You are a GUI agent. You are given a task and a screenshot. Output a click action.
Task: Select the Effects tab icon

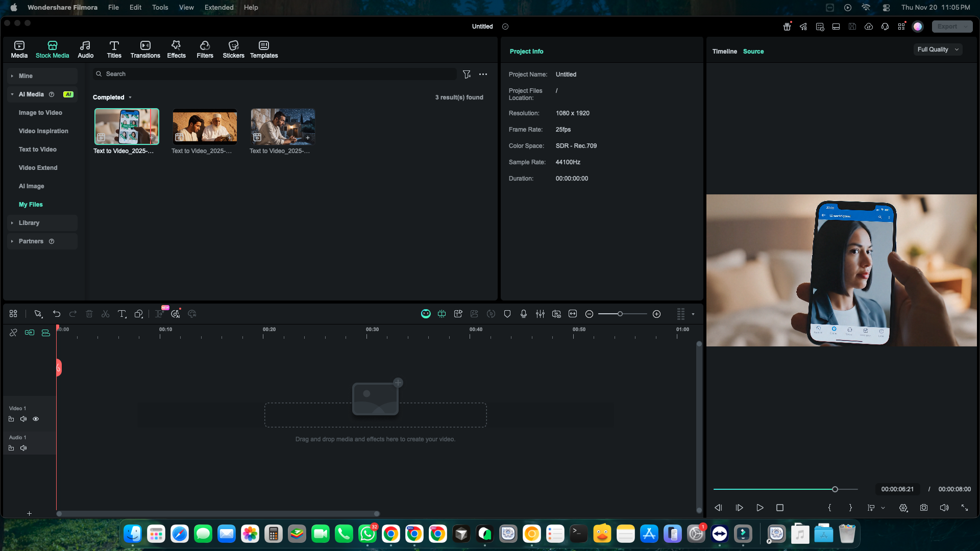(x=176, y=45)
